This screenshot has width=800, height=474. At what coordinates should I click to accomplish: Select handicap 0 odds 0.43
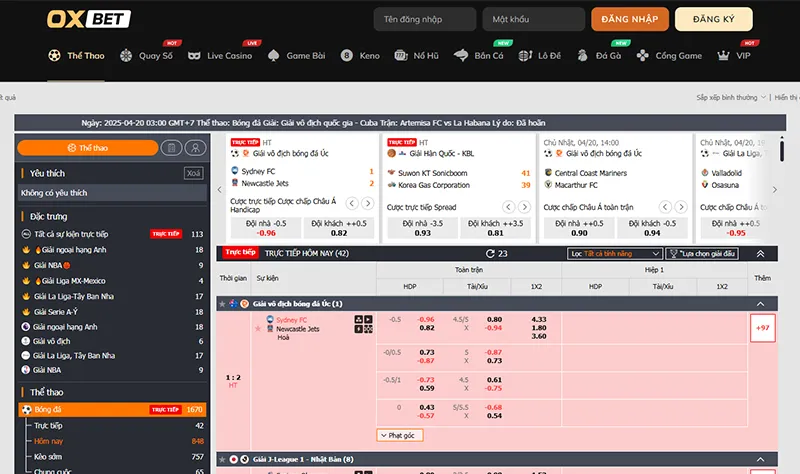pyautogui.click(x=427, y=407)
